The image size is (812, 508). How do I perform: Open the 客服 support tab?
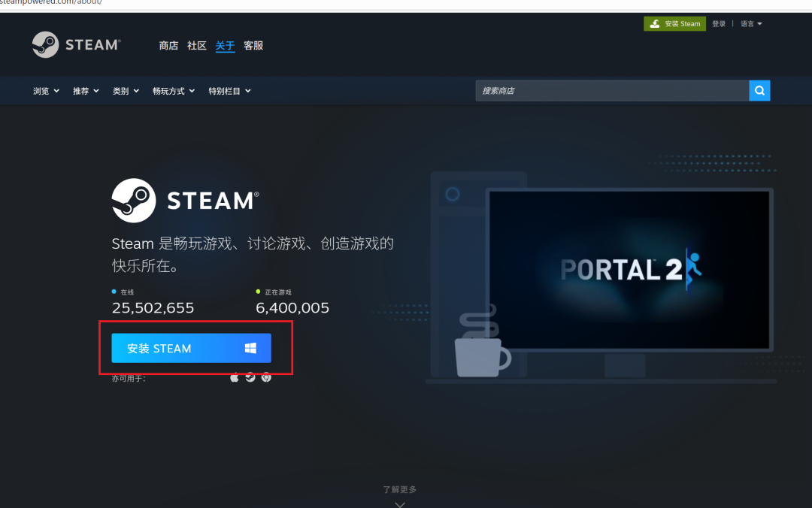point(253,46)
